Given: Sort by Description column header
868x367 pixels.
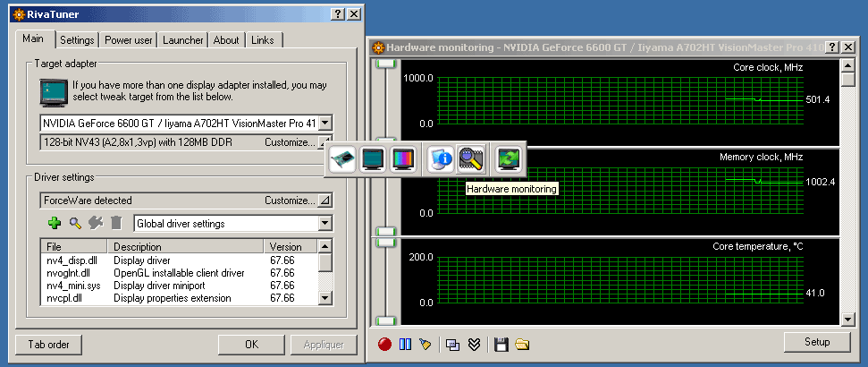Looking at the screenshot, I should (x=185, y=246).
